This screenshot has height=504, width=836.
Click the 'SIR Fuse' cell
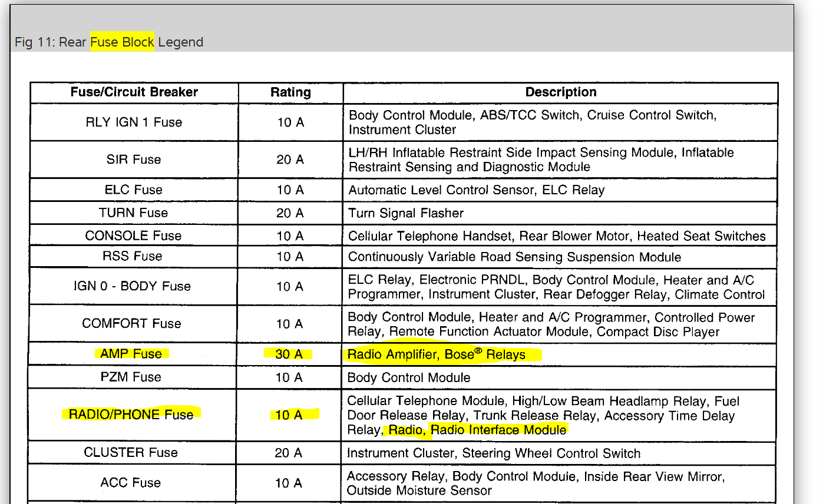(x=134, y=160)
